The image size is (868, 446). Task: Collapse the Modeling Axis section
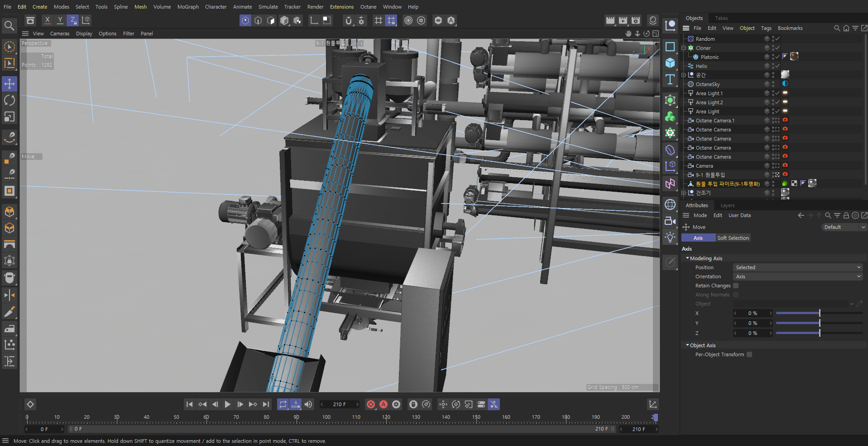click(x=687, y=258)
